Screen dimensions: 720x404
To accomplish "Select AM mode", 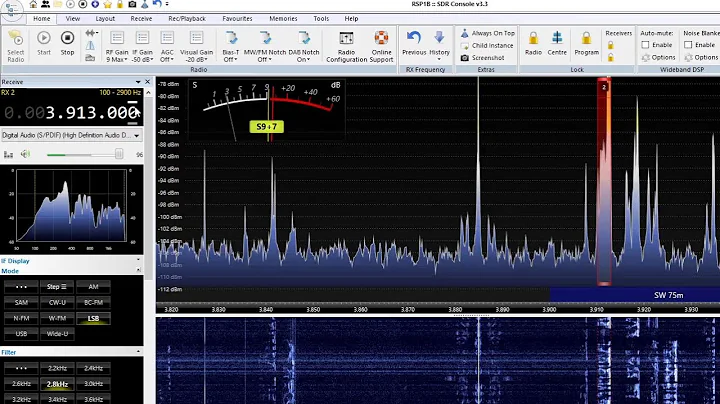I will tap(93, 286).
